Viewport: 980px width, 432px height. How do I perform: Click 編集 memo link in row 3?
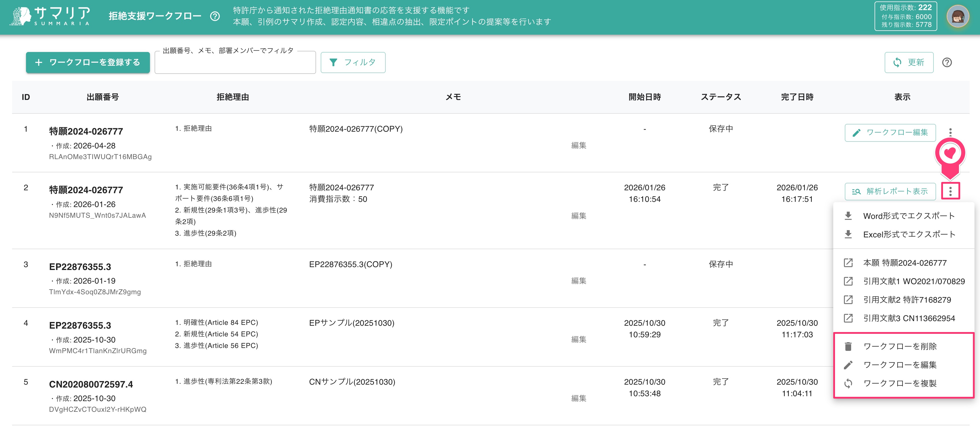tap(579, 281)
